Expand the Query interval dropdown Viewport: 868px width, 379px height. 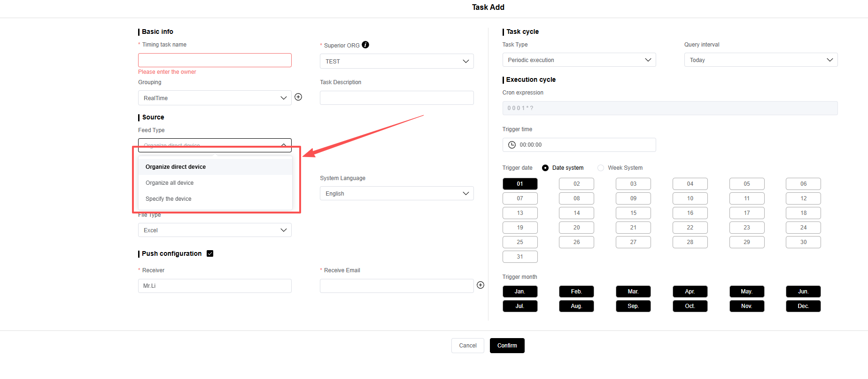760,60
